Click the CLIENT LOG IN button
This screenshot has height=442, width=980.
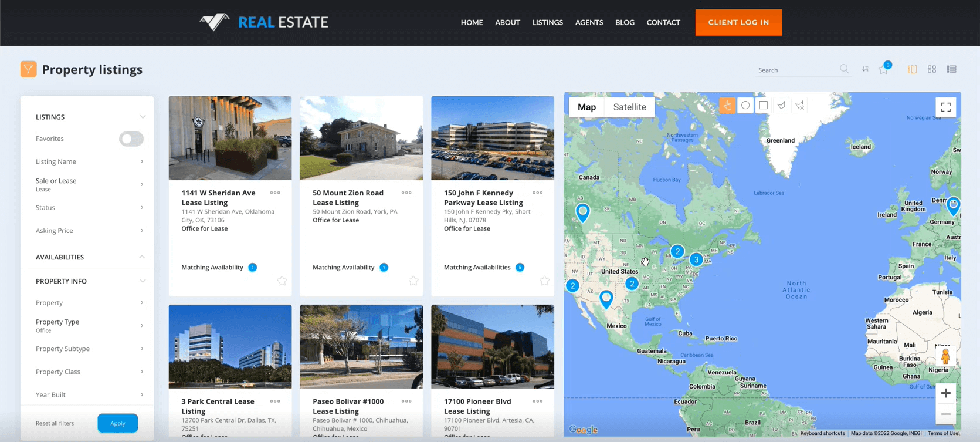738,22
